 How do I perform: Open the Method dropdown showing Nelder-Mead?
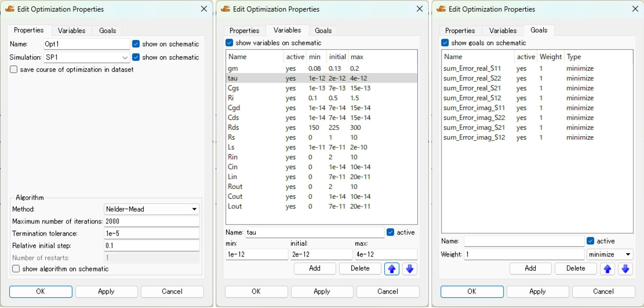point(151,209)
